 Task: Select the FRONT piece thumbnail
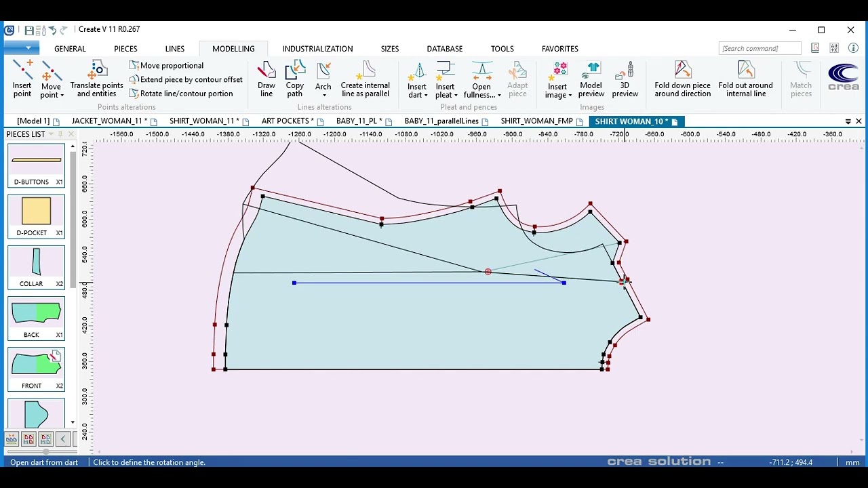37,369
